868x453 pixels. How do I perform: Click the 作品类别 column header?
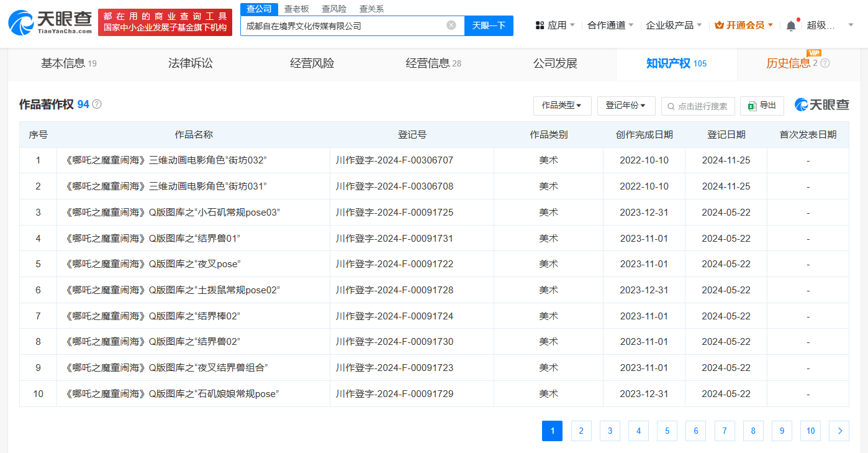pyautogui.click(x=549, y=135)
